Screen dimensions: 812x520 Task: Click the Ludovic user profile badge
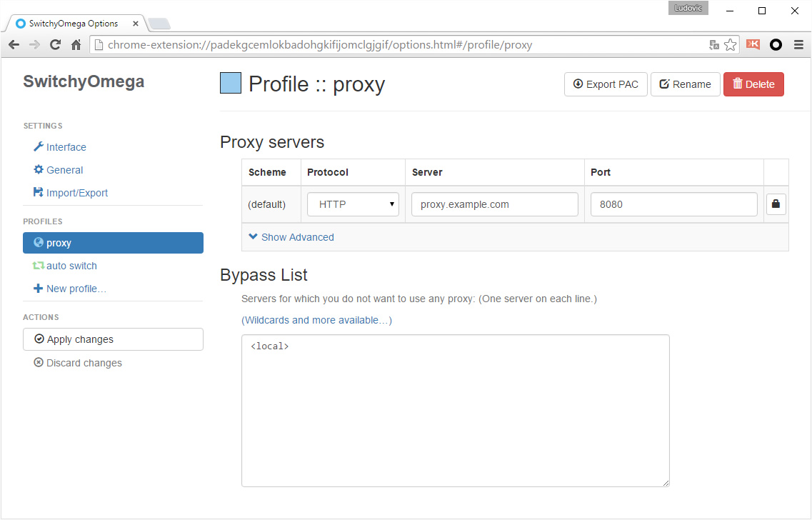pos(688,9)
